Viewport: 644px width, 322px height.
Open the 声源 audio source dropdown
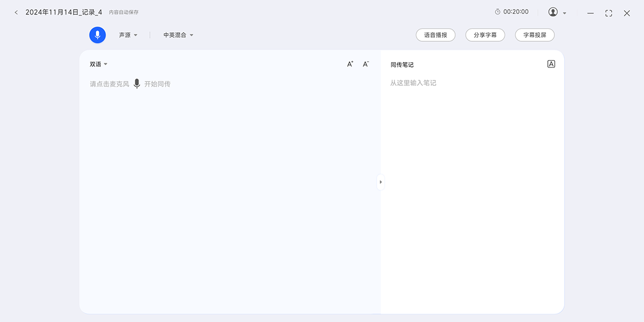(x=128, y=35)
